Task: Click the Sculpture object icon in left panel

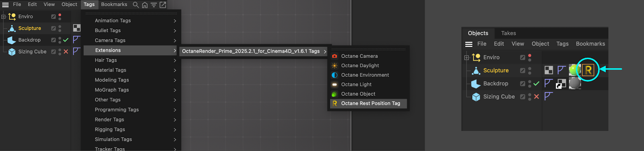Action: [x=12, y=28]
